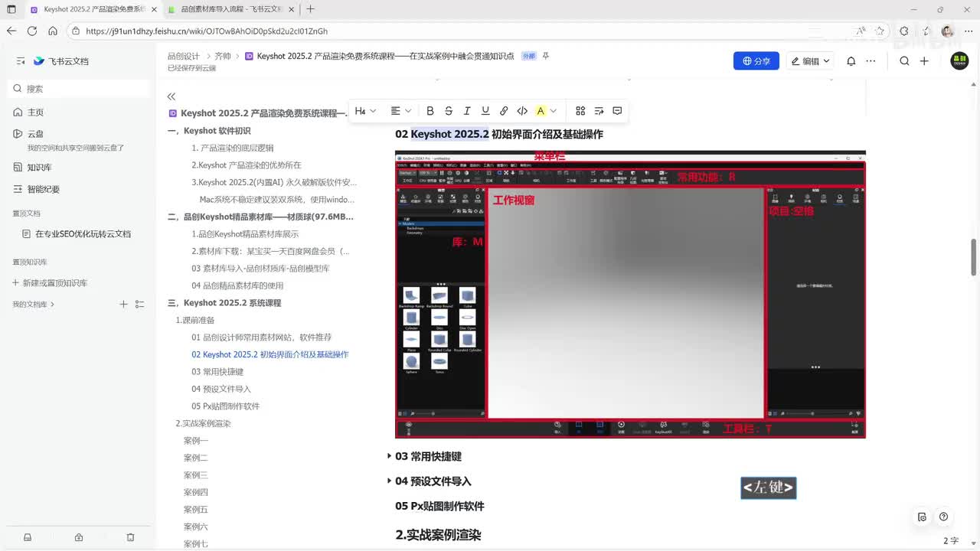This screenshot has width=980, height=551.
Task: Open notifications bell
Action: (851, 61)
